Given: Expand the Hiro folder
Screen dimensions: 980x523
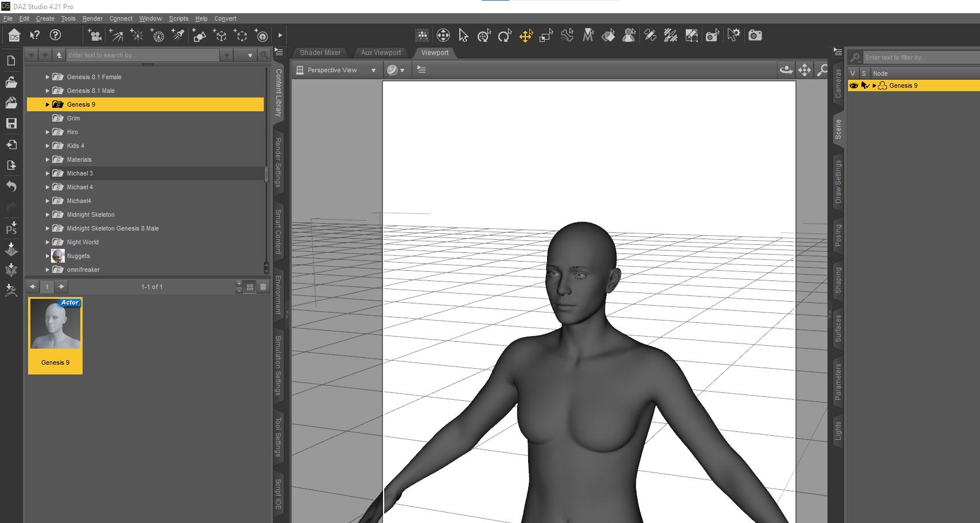Looking at the screenshot, I should (x=48, y=132).
